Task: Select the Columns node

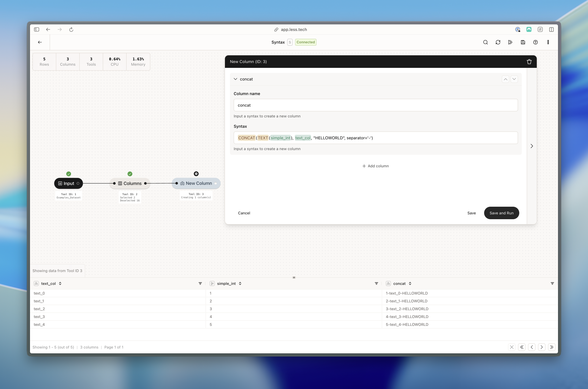Action: point(130,183)
